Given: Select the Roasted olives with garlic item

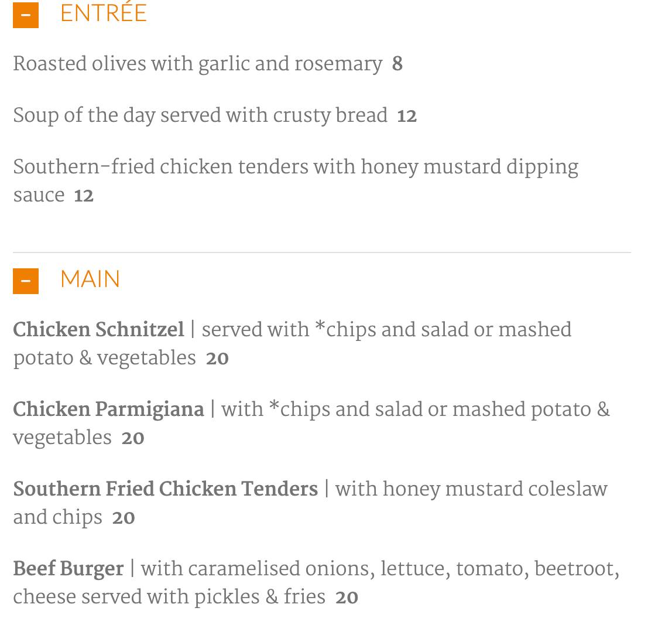Looking at the screenshot, I should [x=197, y=64].
